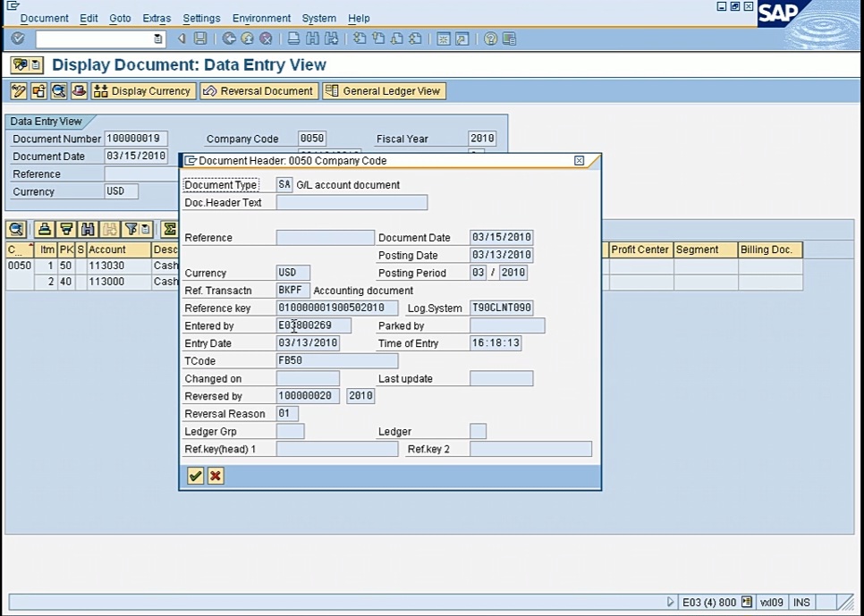Viewport: 864px width, 616px height.
Task: Click the Account column header
Action: tap(118, 249)
